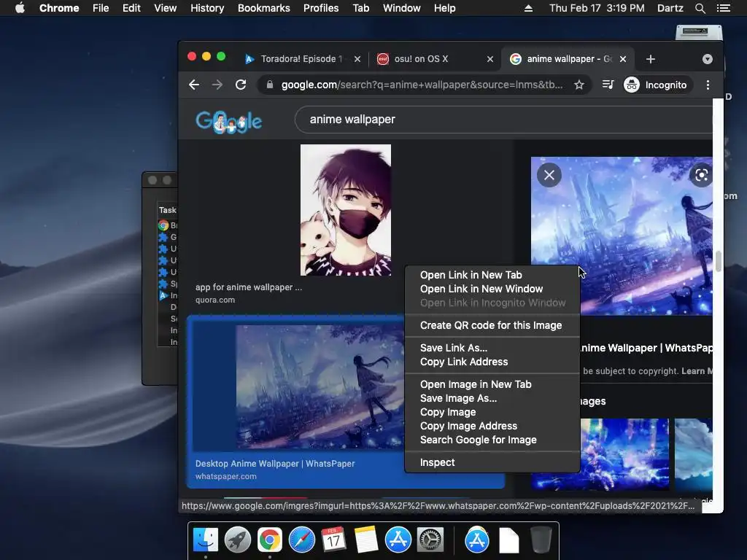Open Finder from the Dock

tap(205, 540)
